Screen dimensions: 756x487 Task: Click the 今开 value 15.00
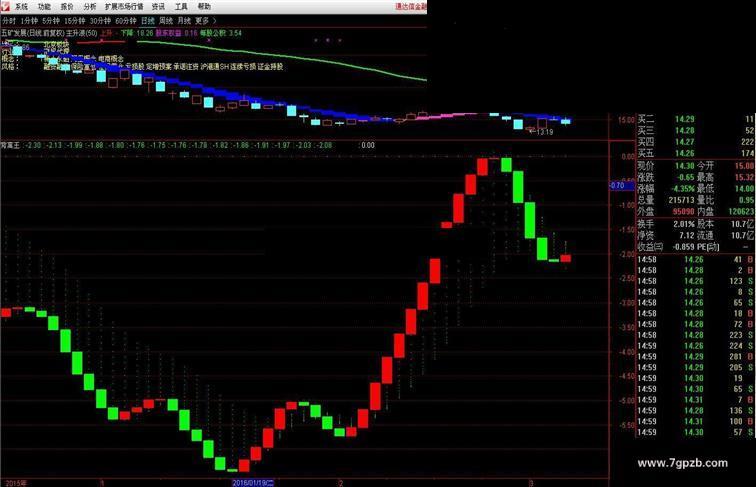tap(744, 166)
